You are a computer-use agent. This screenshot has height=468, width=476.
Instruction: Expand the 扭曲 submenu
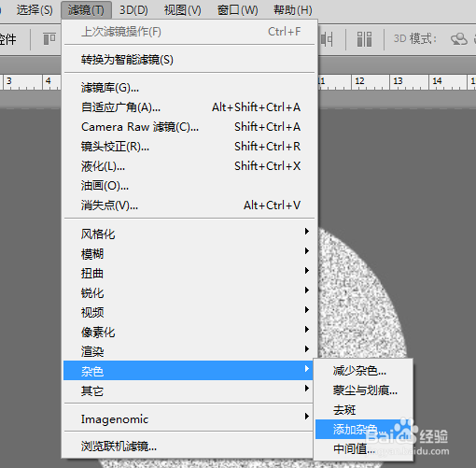pyautogui.click(x=189, y=273)
